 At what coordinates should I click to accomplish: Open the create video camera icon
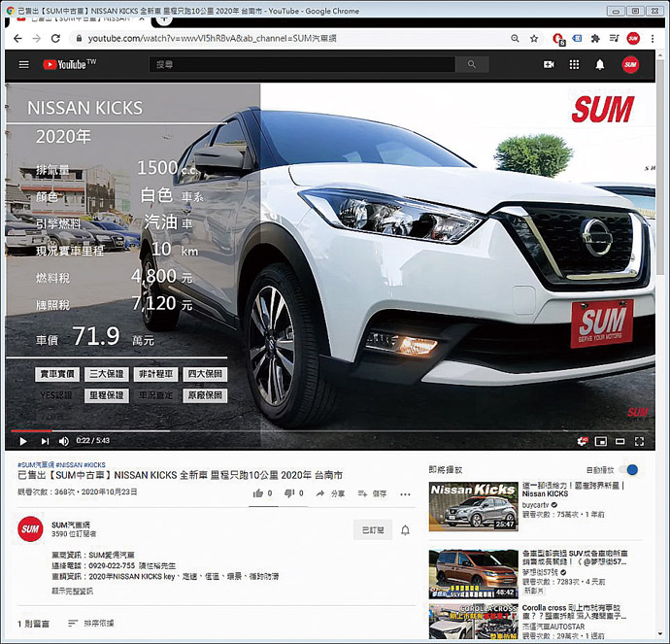click(x=549, y=64)
